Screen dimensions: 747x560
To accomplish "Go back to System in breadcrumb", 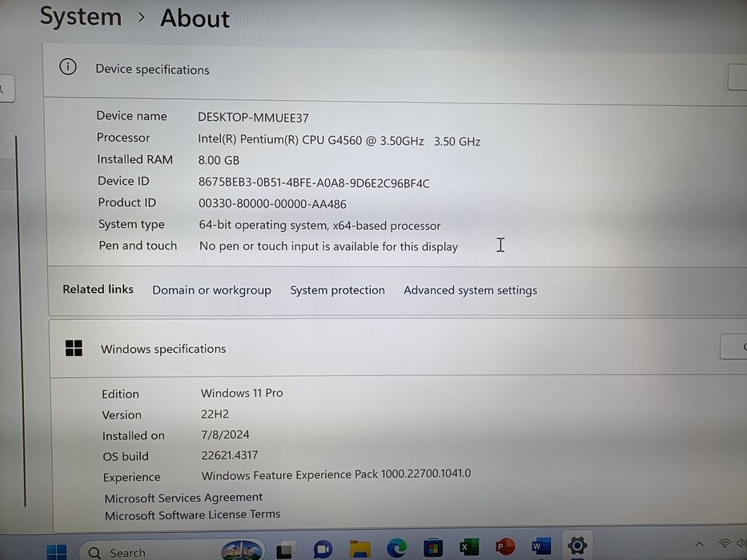I will point(81,16).
